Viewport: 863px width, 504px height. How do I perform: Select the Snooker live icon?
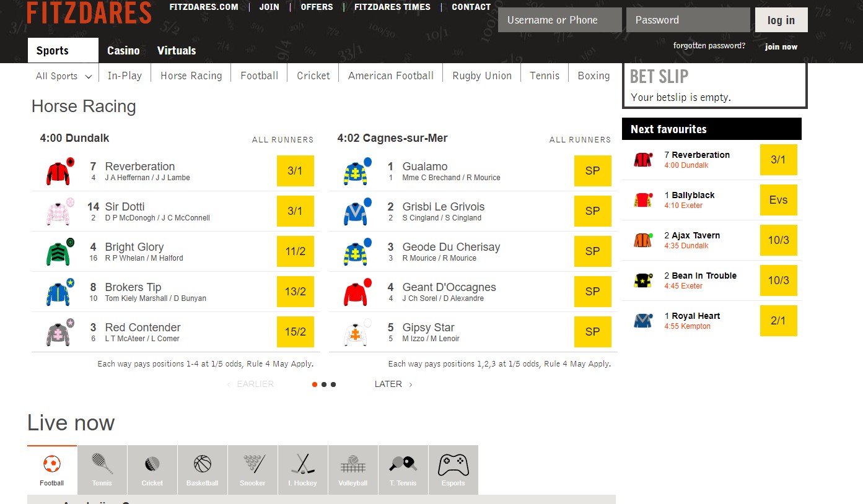tap(253, 464)
